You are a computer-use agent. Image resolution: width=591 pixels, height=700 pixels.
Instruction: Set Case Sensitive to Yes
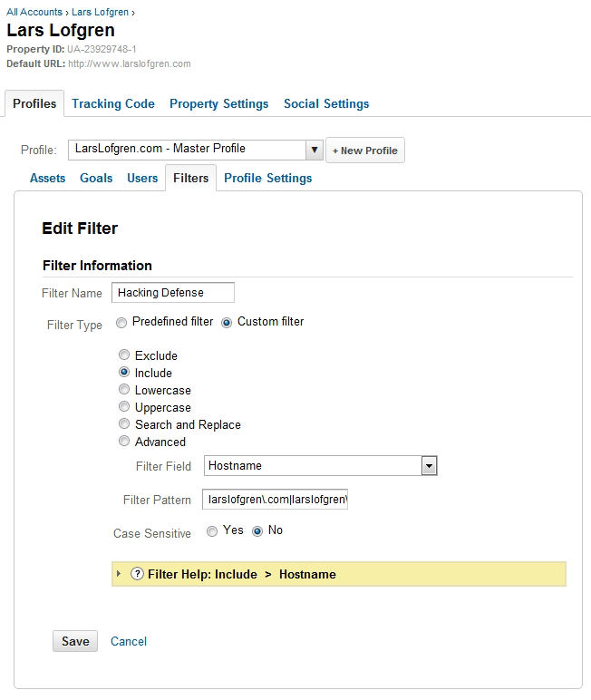tap(212, 530)
